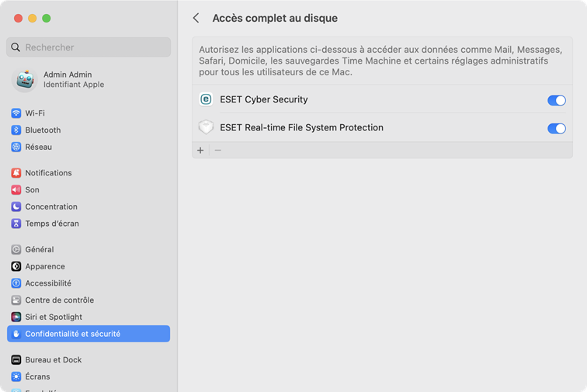Click the Wi-Fi icon in sidebar
This screenshot has height=392, width=587.
point(16,113)
